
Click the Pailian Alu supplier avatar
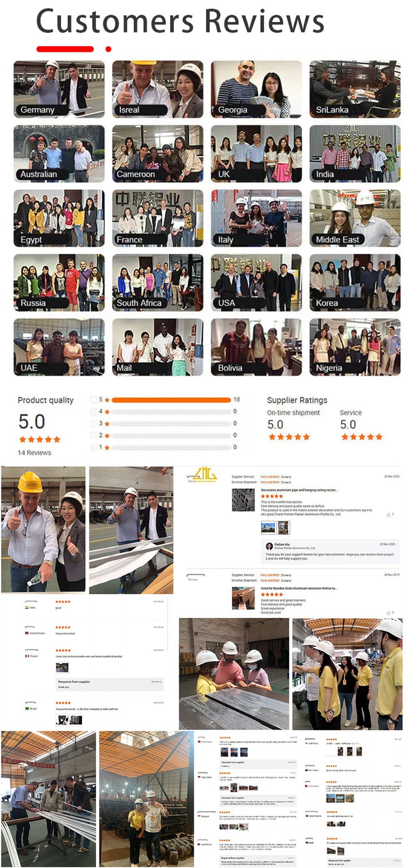pyautogui.click(x=269, y=546)
